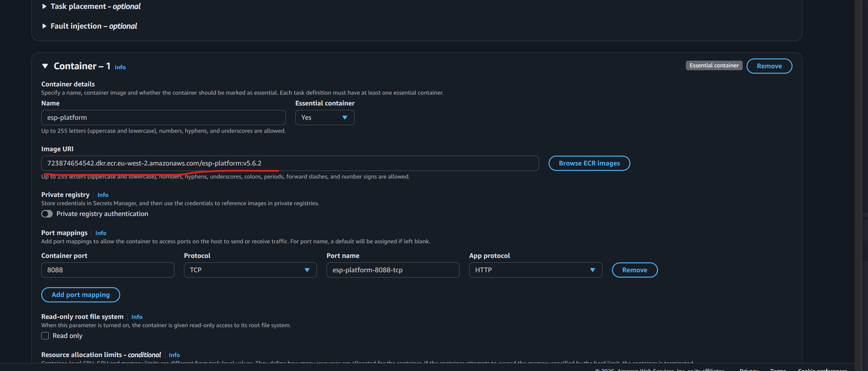Remove the 8088 port mapping
868x371 pixels.
pos(635,270)
